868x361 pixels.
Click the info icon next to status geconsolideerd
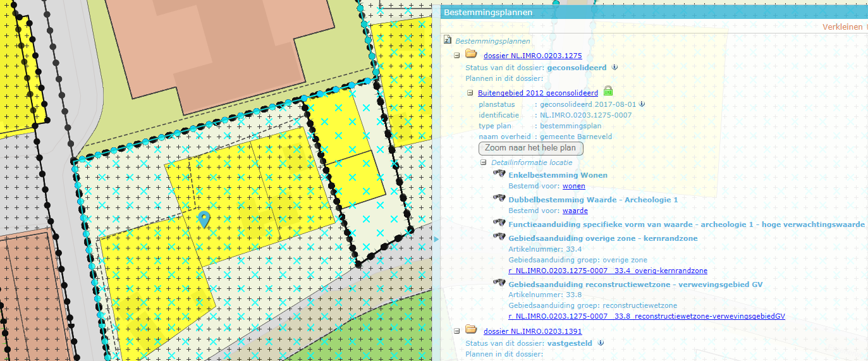[x=614, y=67]
